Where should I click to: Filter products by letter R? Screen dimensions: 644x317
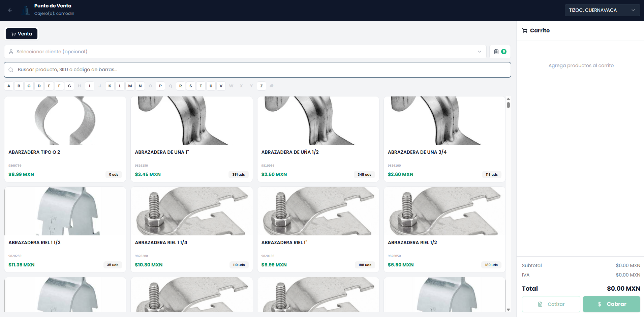click(x=181, y=86)
